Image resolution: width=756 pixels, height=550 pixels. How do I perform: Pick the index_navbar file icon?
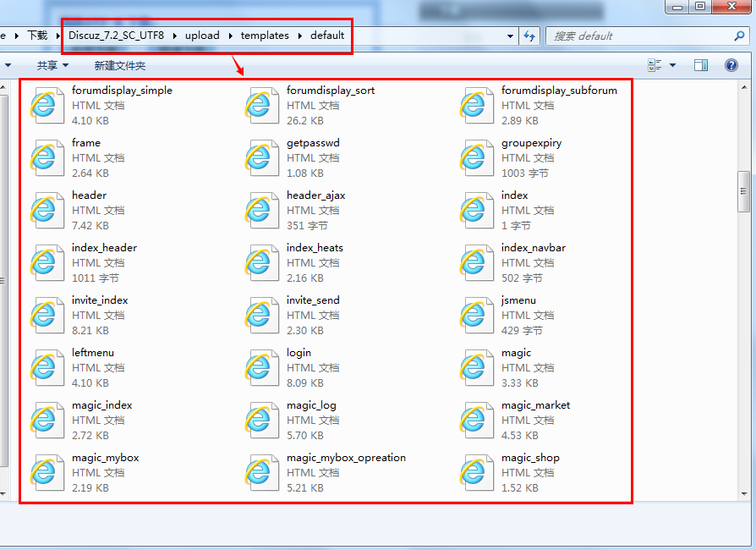[476, 263]
